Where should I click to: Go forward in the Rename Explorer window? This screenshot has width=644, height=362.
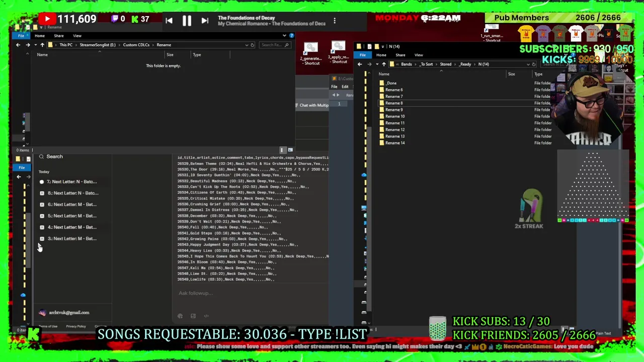tap(28, 45)
